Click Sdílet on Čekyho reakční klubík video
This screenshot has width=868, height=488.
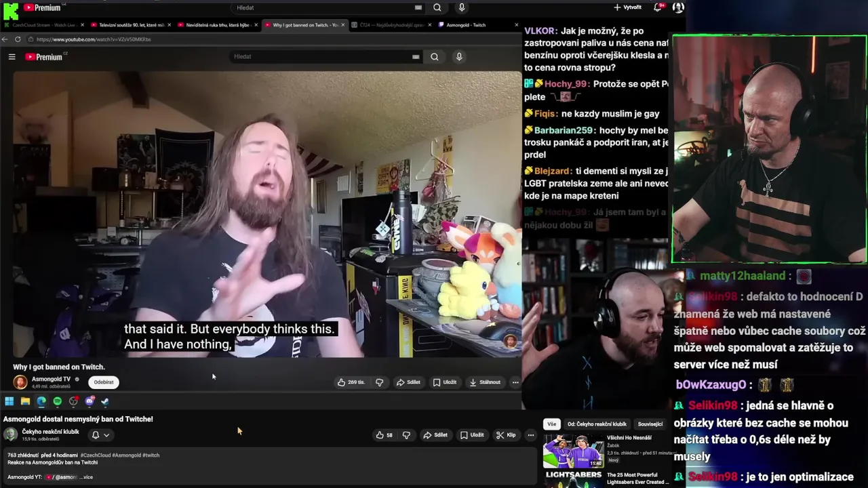[x=435, y=435]
